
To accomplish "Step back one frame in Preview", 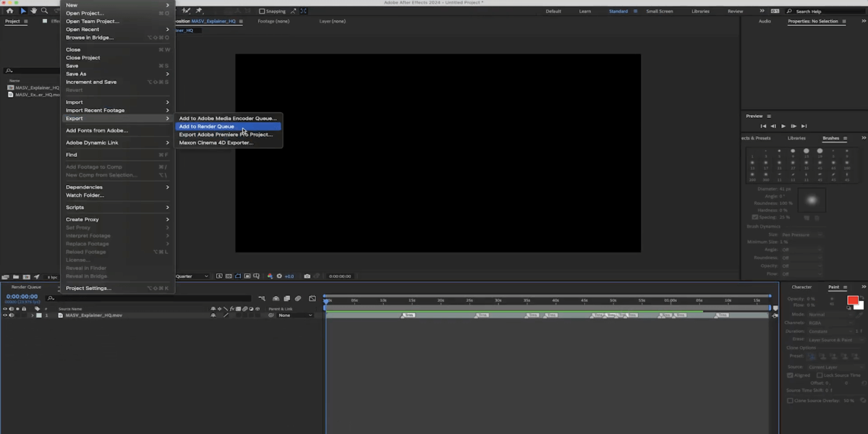I will point(773,126).
